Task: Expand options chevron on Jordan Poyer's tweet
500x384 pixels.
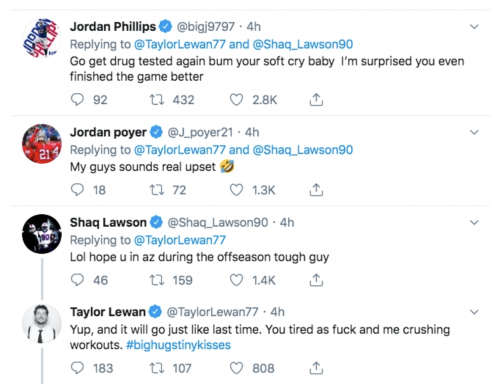Action: tap(474, 132)
